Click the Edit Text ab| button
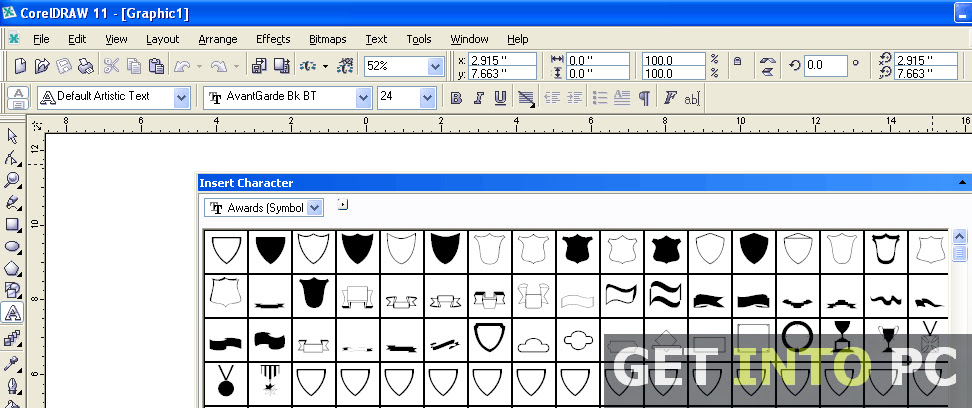This screenshot has height=408, width=972. (x=691, y=98)
